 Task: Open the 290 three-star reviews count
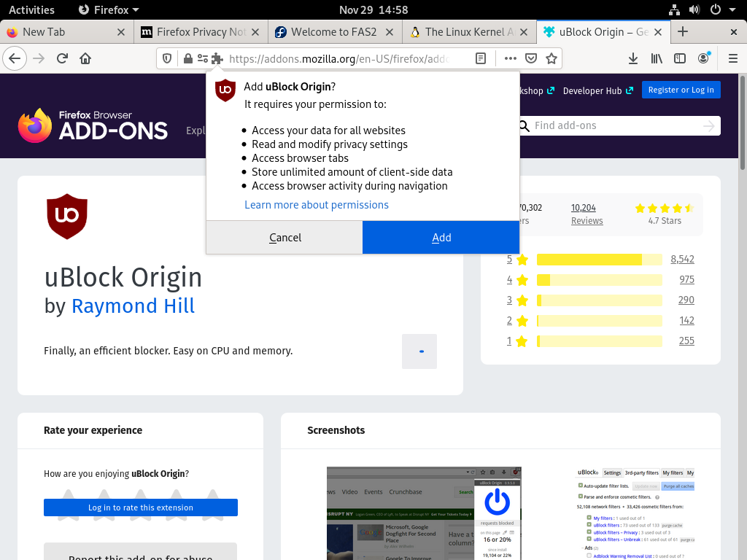coord(686,300)
